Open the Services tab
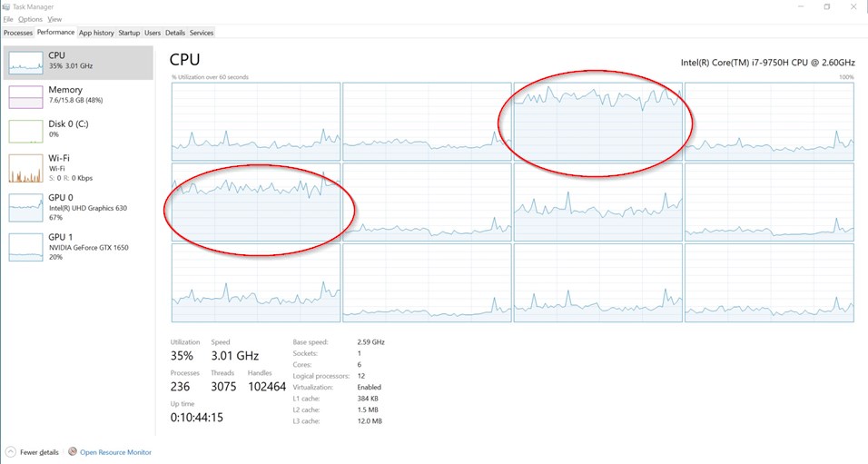 [202, 33]
